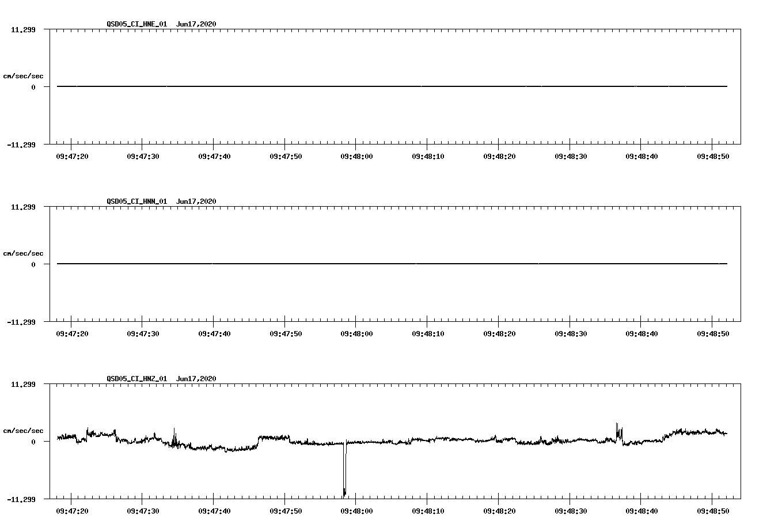The height and width of the screenshot is (532, 782).
Task: Click 09:47:20 time label under HNE plot
Action: point(72,157)
